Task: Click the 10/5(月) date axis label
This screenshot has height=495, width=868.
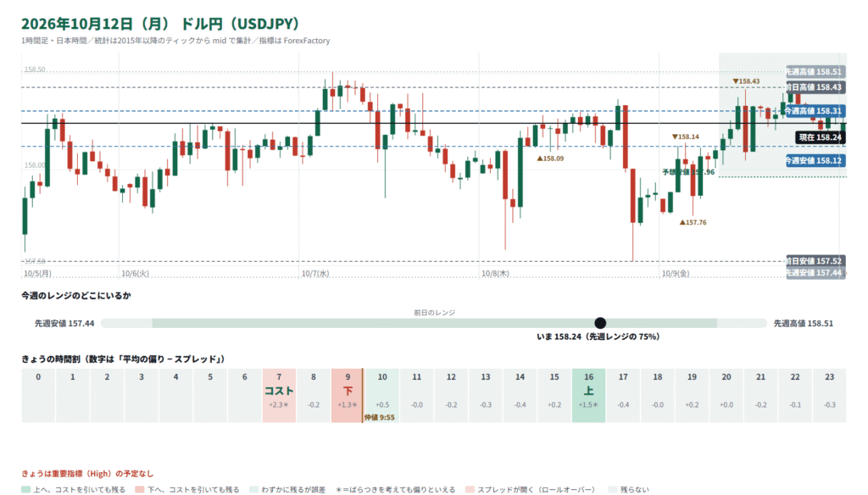Action: pyautogui.click(x=37, y=274)
